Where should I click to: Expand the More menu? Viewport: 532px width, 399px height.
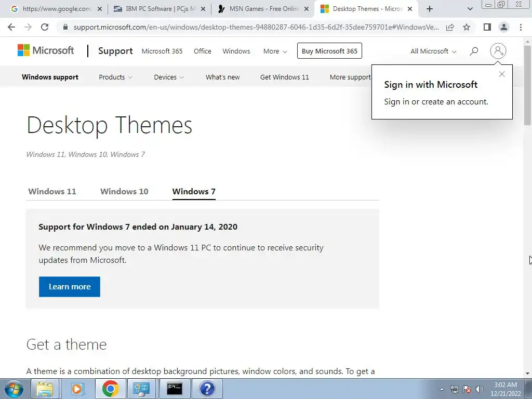click(275, 51)
